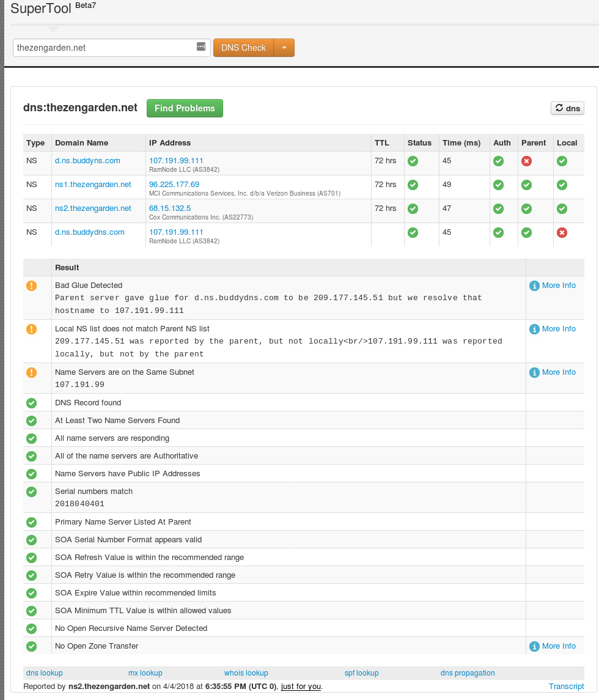Click the info icon on the Bad Glue row
This screenshot has width=599, height=700.
tap(534, 286)
